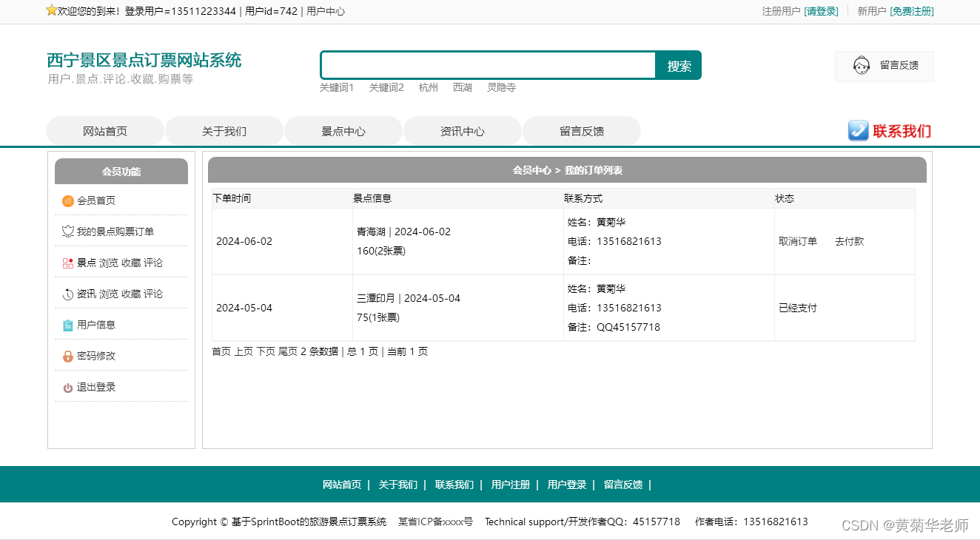Click the 已经支付 status text
Screen dimensions: 980x540
(798, 308)
